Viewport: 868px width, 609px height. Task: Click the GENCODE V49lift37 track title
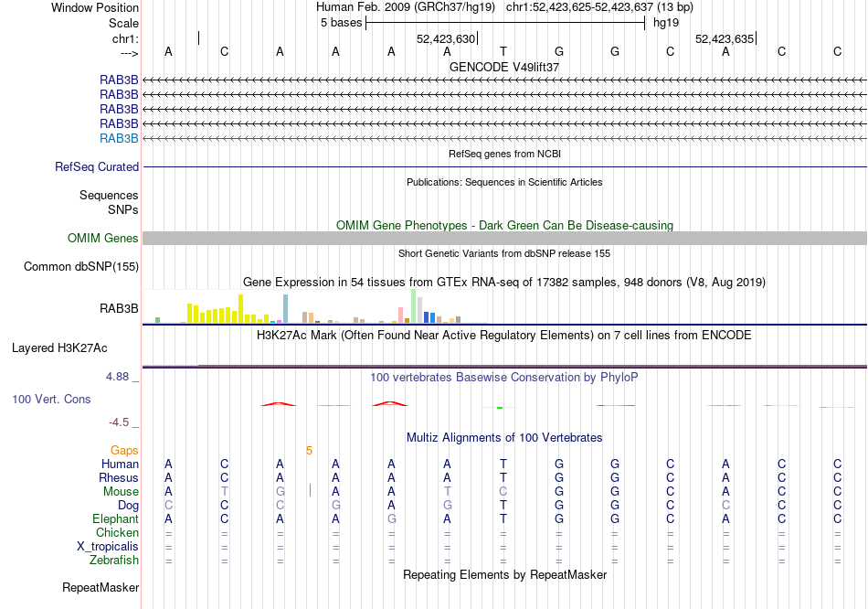click(x=504, y=67)
